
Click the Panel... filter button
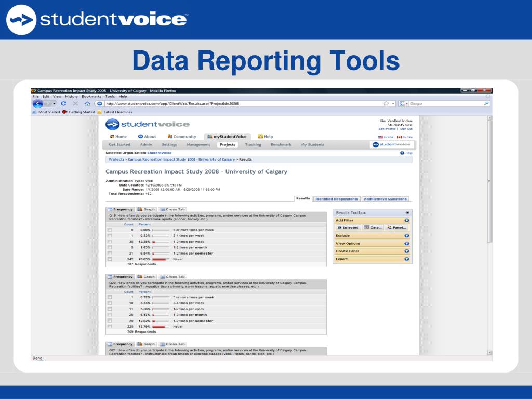coord(396,228)
